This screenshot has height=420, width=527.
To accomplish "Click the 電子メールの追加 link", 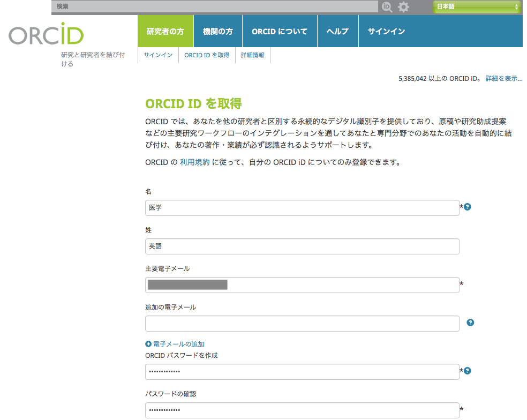I will click(179, 344).
